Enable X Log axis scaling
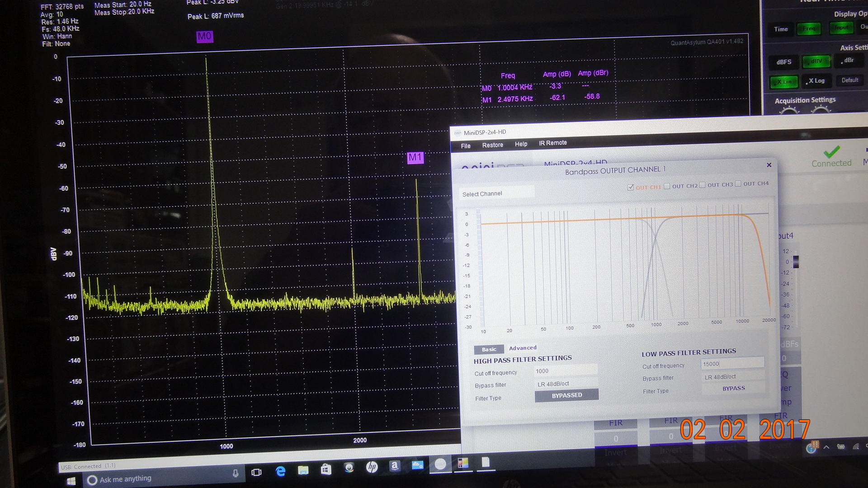This screenshot has height=488, width=868. [x=816, y=81]
